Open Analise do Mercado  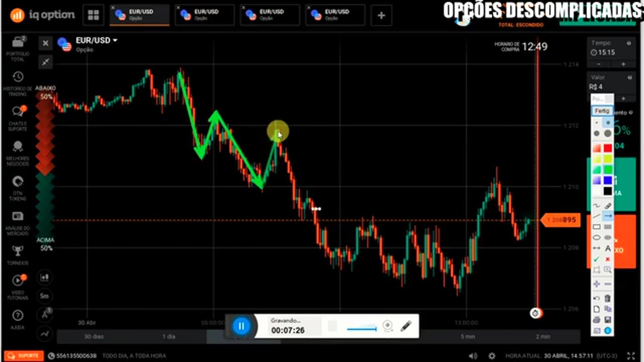point(18,223)
